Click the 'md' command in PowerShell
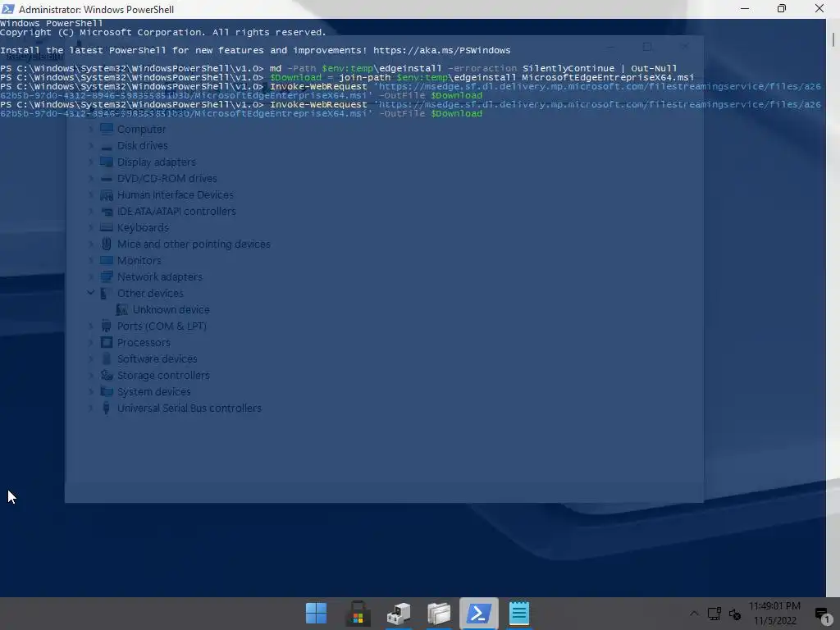840x630 pixels. [276, 69]
